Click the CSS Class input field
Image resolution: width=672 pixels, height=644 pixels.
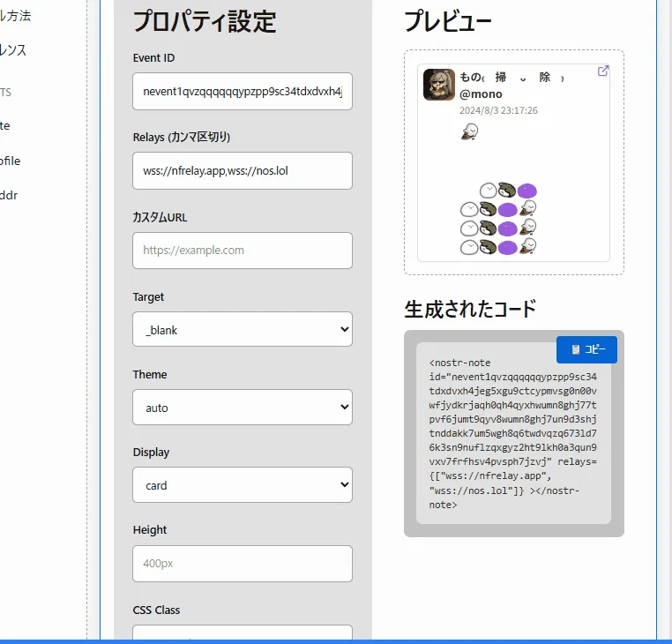pos(243,633)
